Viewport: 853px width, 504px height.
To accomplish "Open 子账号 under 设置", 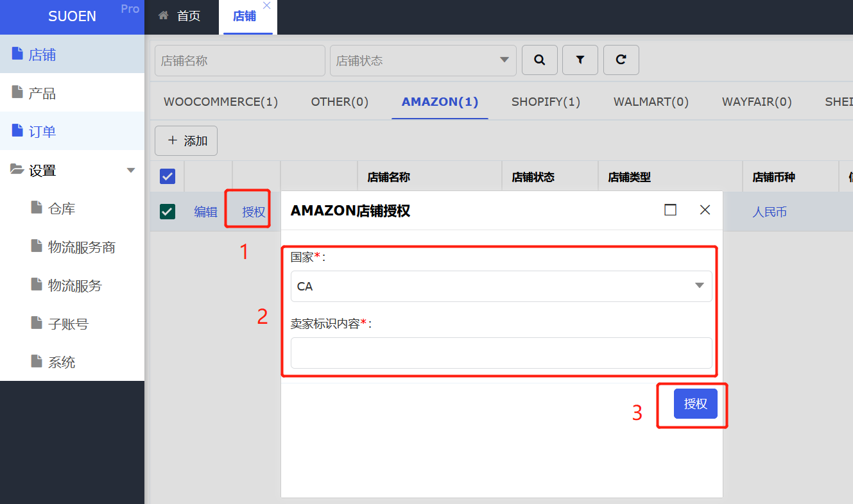I will pyautogui.click(x=72, y=324).
